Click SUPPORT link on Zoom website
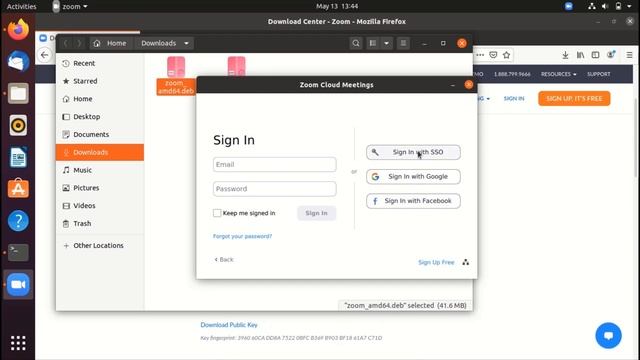This screenshot has width=640, height=360. tap(599, 74)
